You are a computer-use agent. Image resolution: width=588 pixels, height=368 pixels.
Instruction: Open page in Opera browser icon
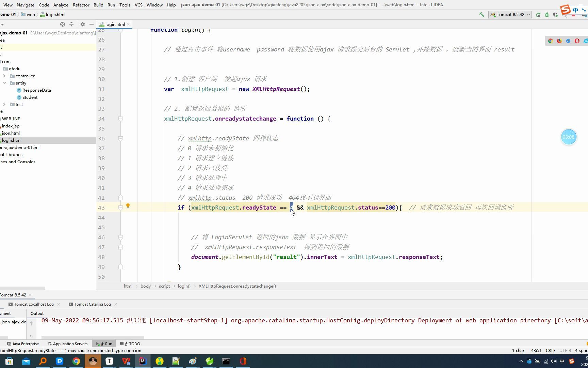577,41
